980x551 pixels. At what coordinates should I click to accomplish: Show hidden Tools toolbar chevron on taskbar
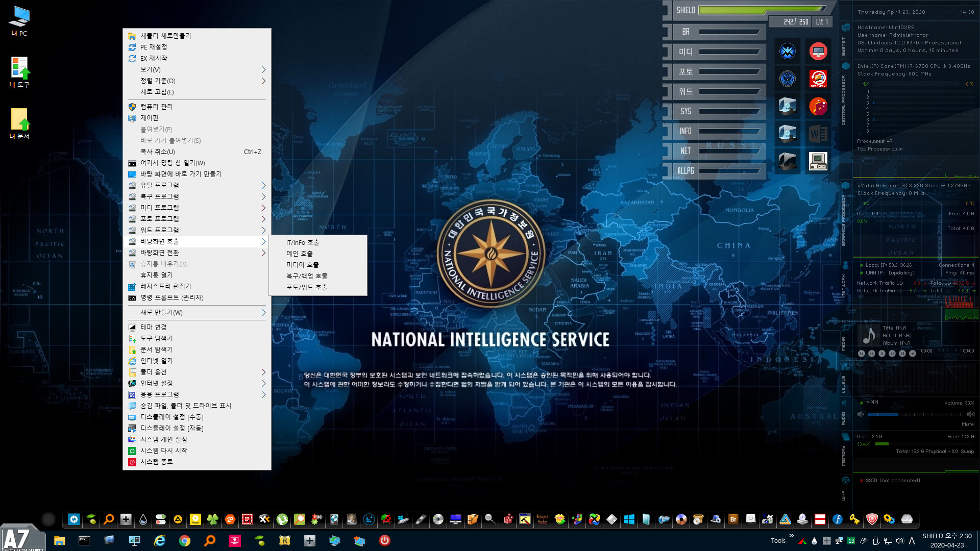(792, 536)
